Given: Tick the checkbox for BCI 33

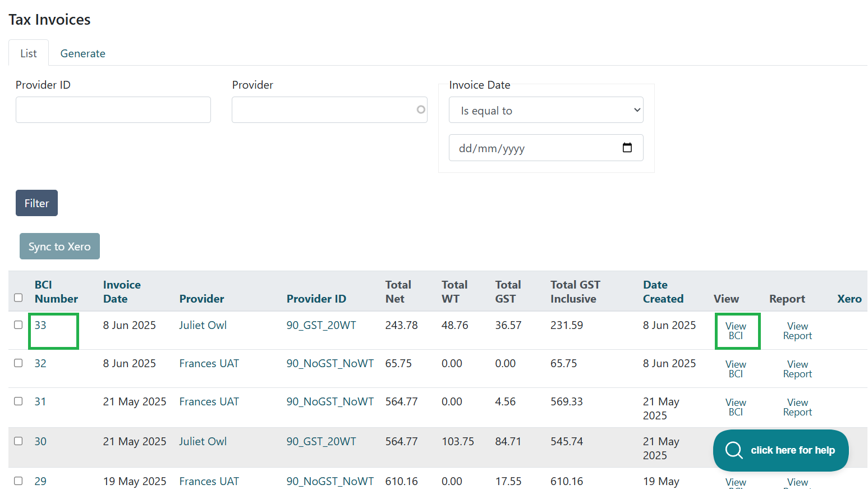Looking at the screenshot, I should tap(19, 325).
